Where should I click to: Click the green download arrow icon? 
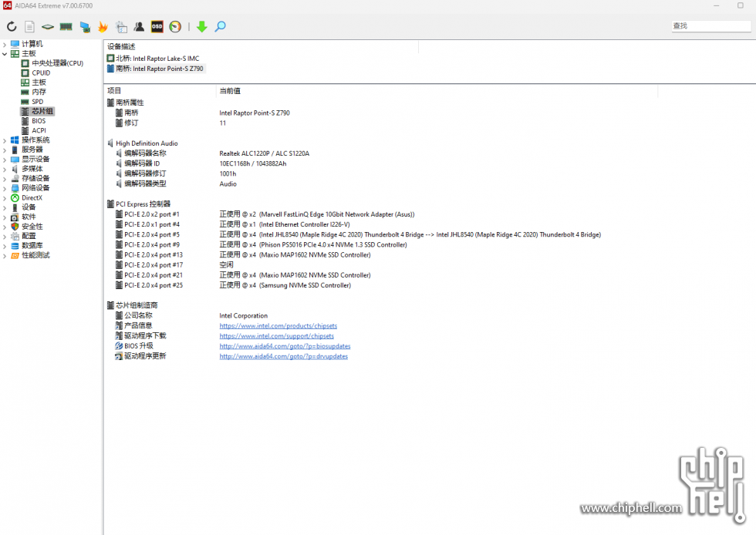point(202,26)
